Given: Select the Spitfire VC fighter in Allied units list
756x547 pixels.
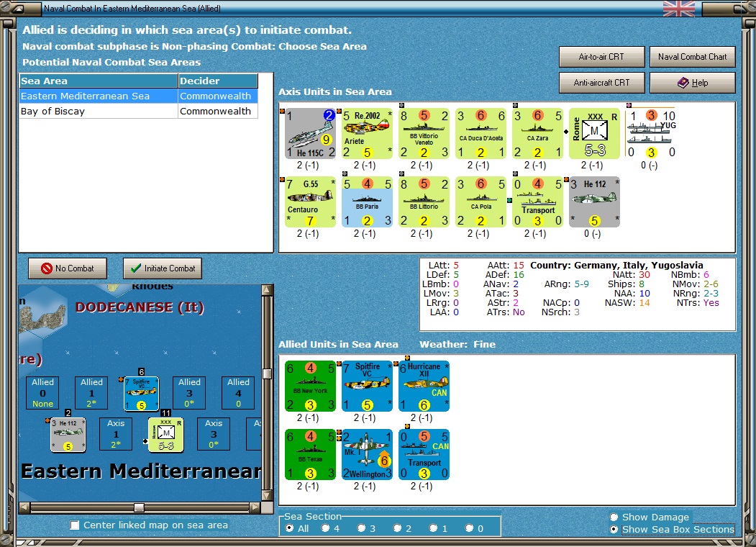Looking at the screenshot, I should (x=367, y=386).
